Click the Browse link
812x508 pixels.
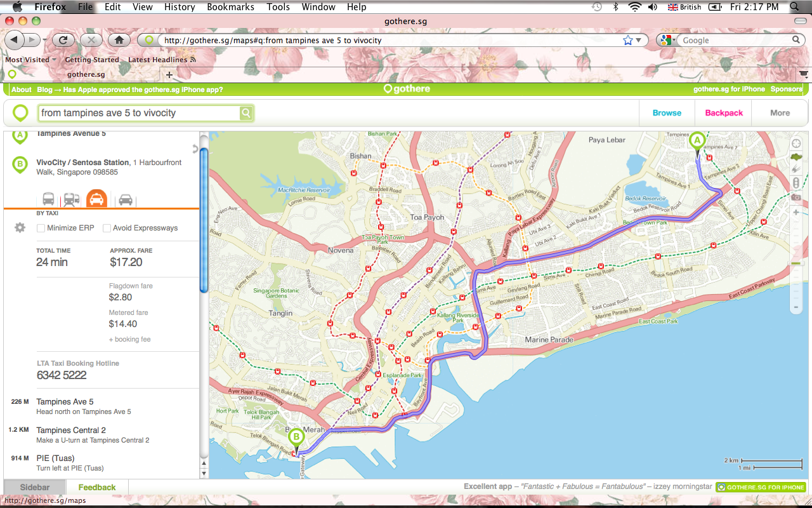point(667,113)
